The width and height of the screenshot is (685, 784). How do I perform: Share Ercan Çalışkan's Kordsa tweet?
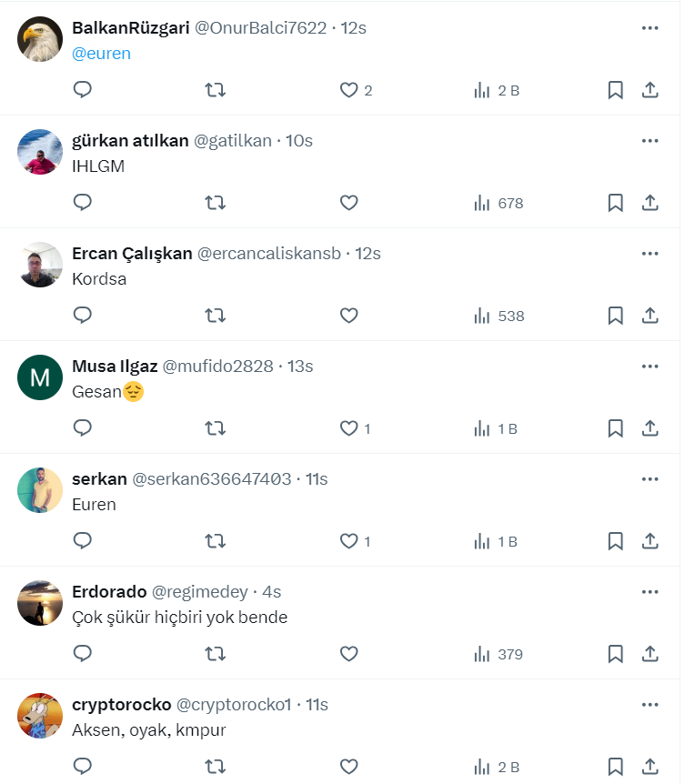point(650,316)
